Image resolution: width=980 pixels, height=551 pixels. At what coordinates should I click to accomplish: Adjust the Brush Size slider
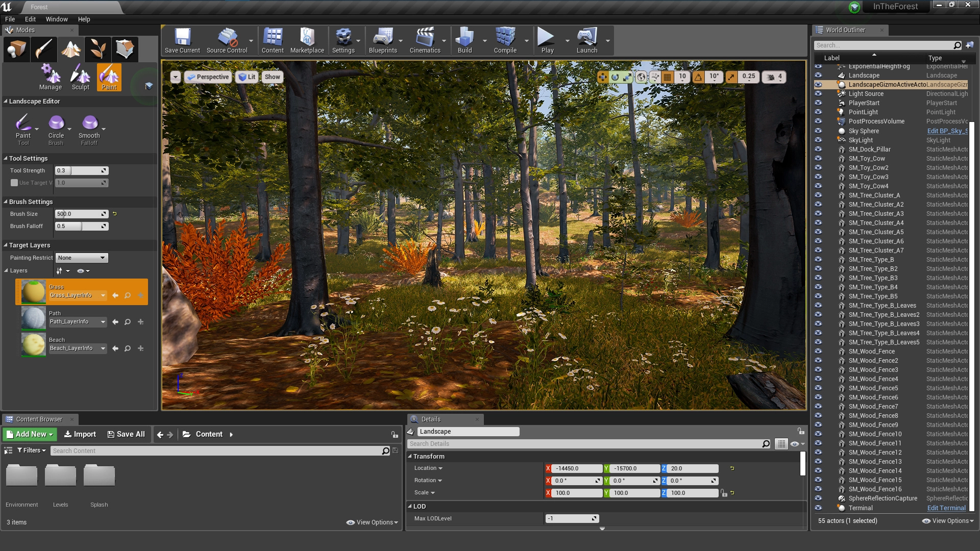point(82,214)
